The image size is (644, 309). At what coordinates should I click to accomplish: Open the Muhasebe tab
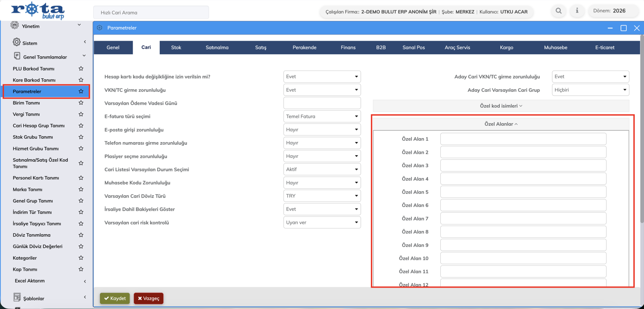[555, 47]
